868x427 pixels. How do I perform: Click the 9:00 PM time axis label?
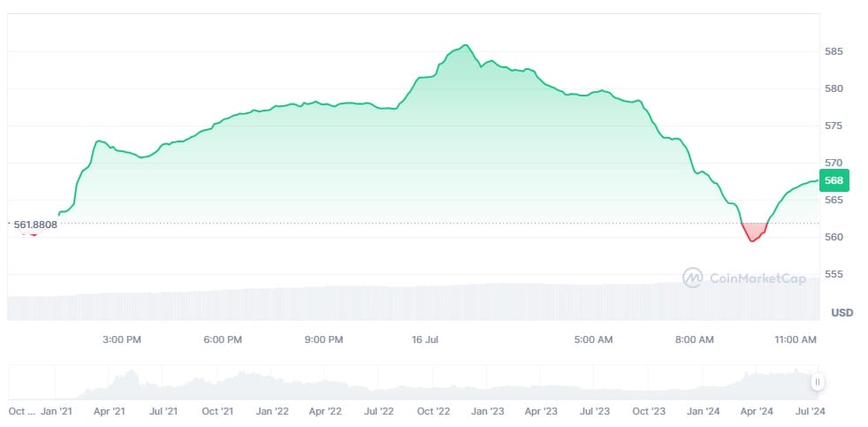click(x=324, y=339)
